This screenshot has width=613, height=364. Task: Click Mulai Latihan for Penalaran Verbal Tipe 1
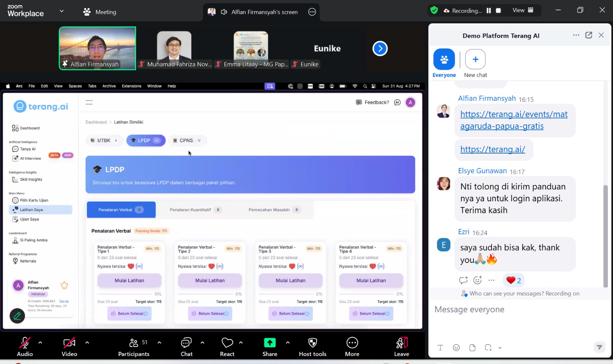pos(129,281)
